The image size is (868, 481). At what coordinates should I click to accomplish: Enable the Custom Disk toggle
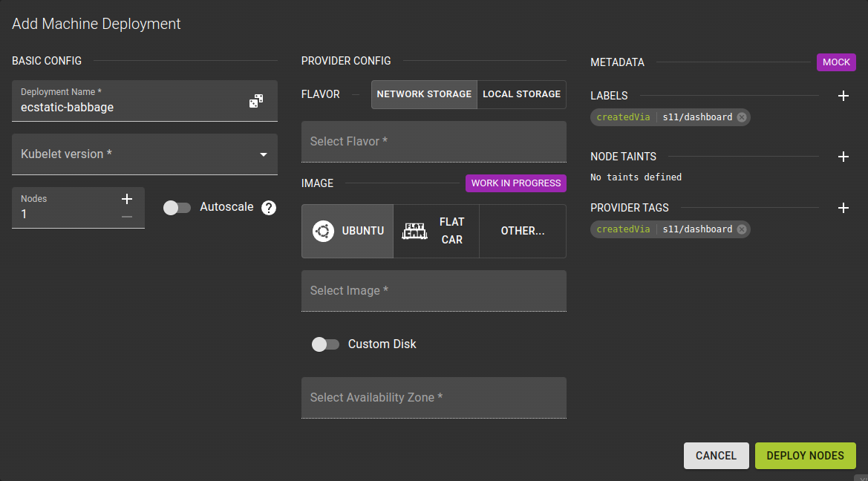click(x=325, y=344)
